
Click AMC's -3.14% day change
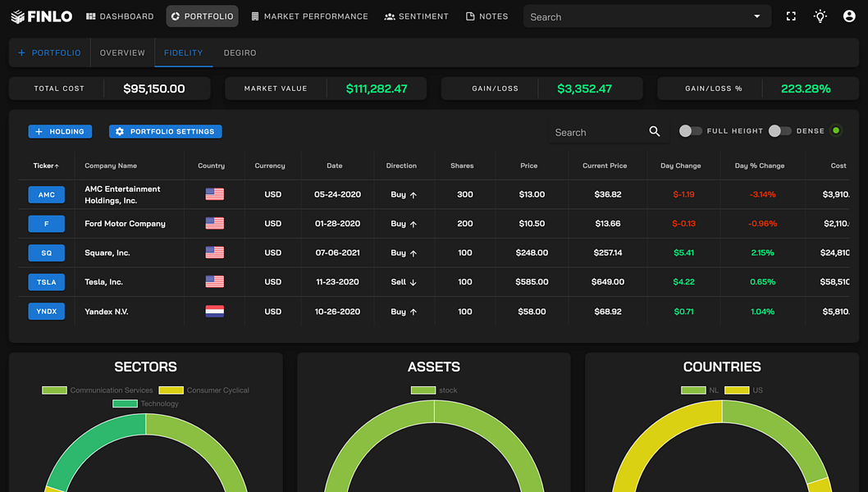(x=762, y=195)
